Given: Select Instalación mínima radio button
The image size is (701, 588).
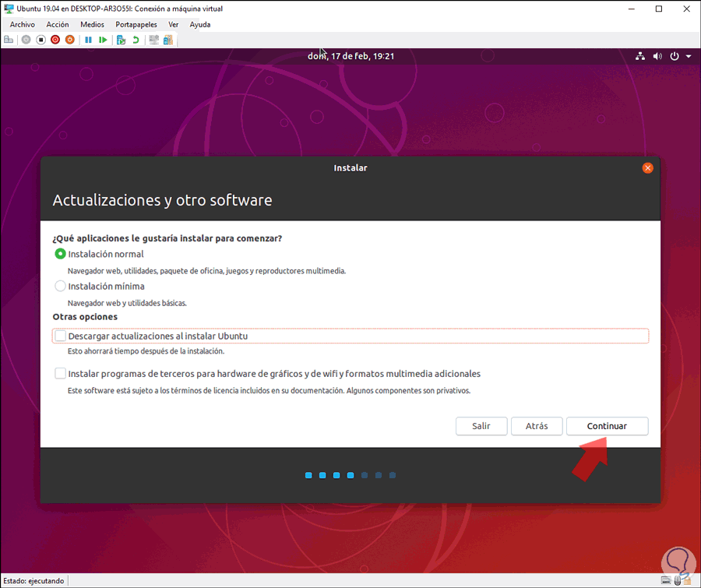Looking at the screenshot, I should coord(60,286).
